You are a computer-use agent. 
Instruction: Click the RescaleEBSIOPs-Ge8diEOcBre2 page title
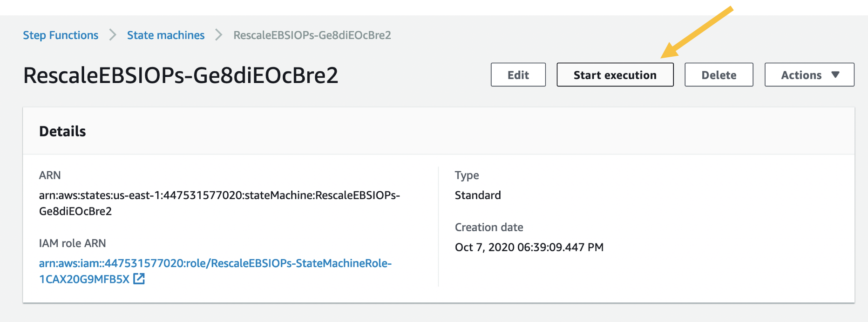click(x=181, y=75)
